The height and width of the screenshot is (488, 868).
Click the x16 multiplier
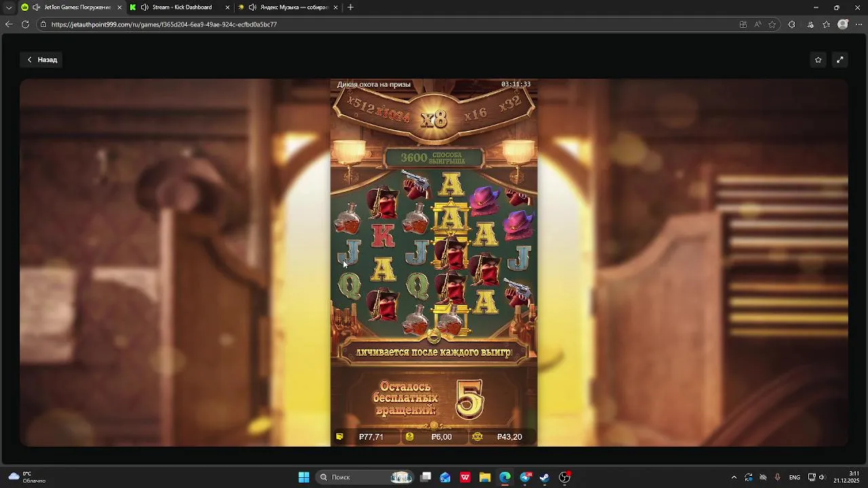pyautogui.click(x=475, y=115)
